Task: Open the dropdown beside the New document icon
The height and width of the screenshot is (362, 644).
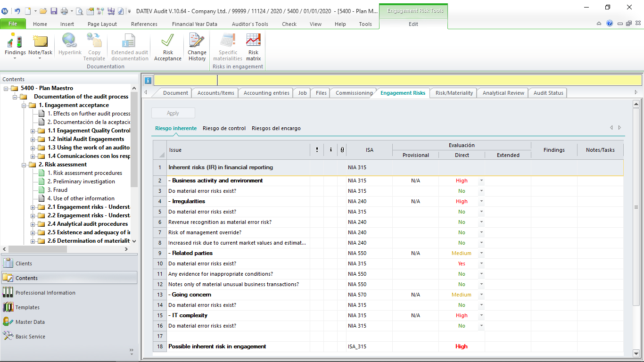Action: click(x=35, y=10)
